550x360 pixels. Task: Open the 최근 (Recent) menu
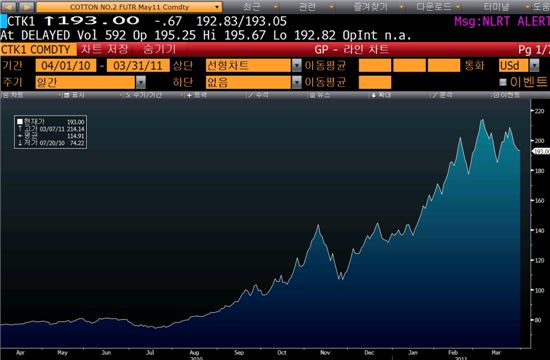click(x=251, y=7)
